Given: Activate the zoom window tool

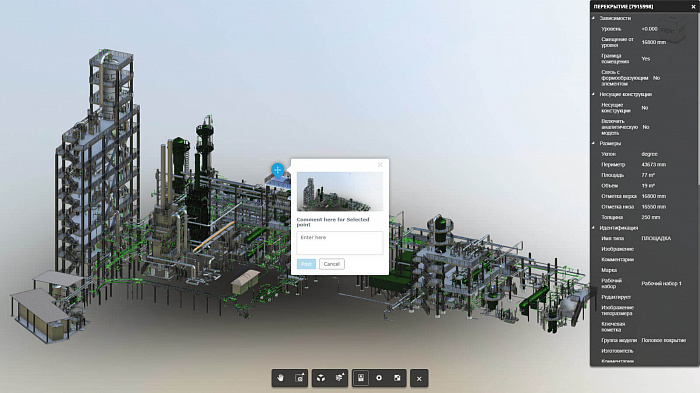Looking at the screenshot, I should tap(300, 378).
